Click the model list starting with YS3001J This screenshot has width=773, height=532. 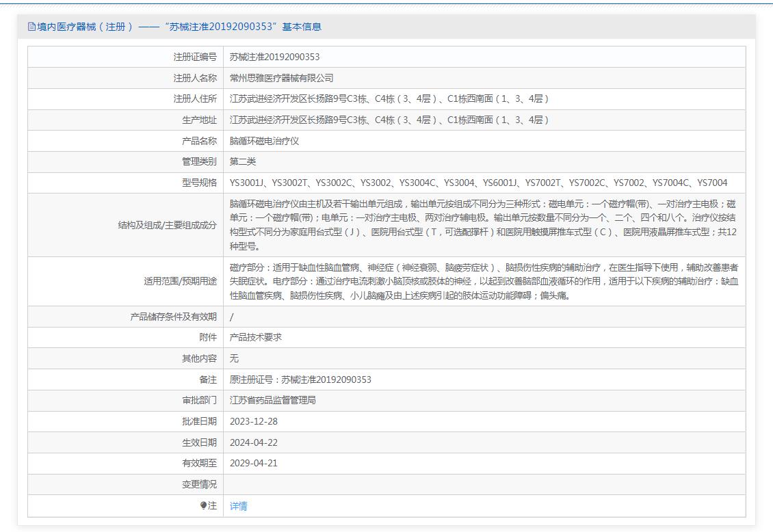point(478,183)
